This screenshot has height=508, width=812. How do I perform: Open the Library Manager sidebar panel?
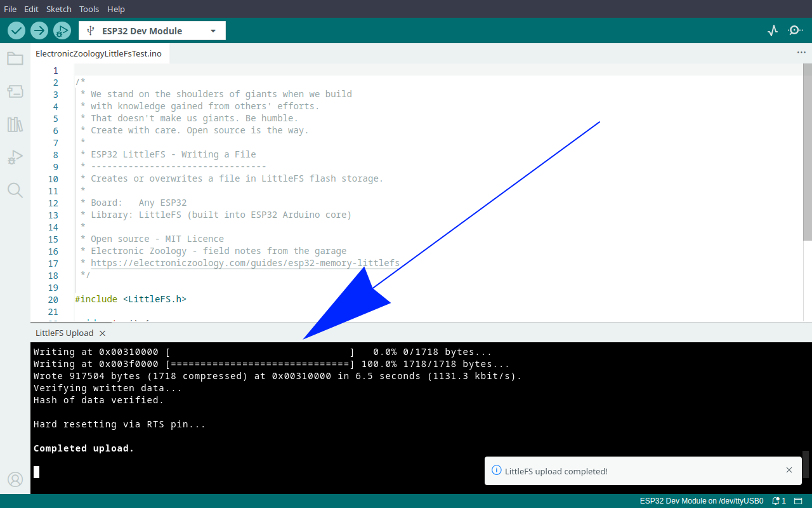coord(15,124)
